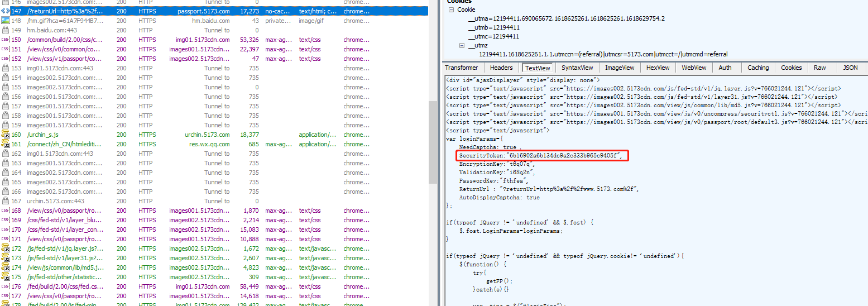Click the lock icon of session 165
This screenshot has width=868, height=306.
click(5, 182)
